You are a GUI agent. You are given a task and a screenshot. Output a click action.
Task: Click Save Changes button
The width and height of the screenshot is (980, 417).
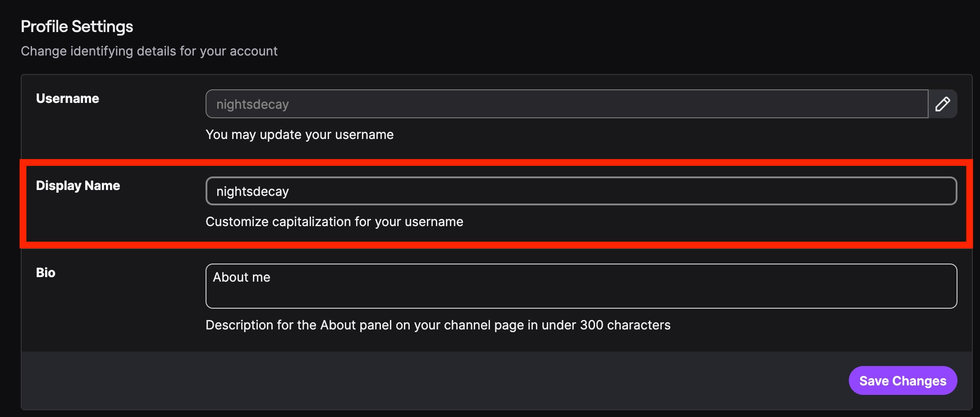pyautogui.click(x=903, y=380)
